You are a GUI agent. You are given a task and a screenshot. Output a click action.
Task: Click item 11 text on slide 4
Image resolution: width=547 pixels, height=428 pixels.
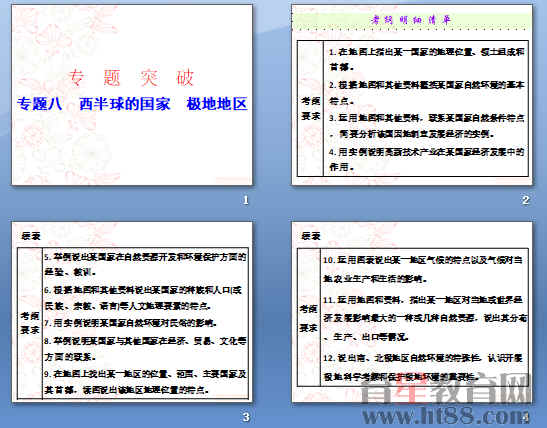point(425,318)
